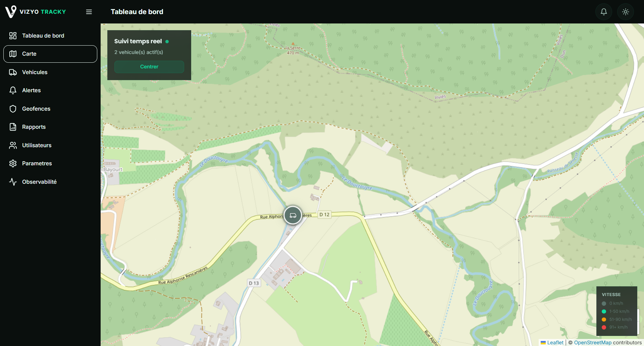Viewport: 644px width, 346px height.
Task: Click the Alertes bell icon in sidebar
Action: 13,90
